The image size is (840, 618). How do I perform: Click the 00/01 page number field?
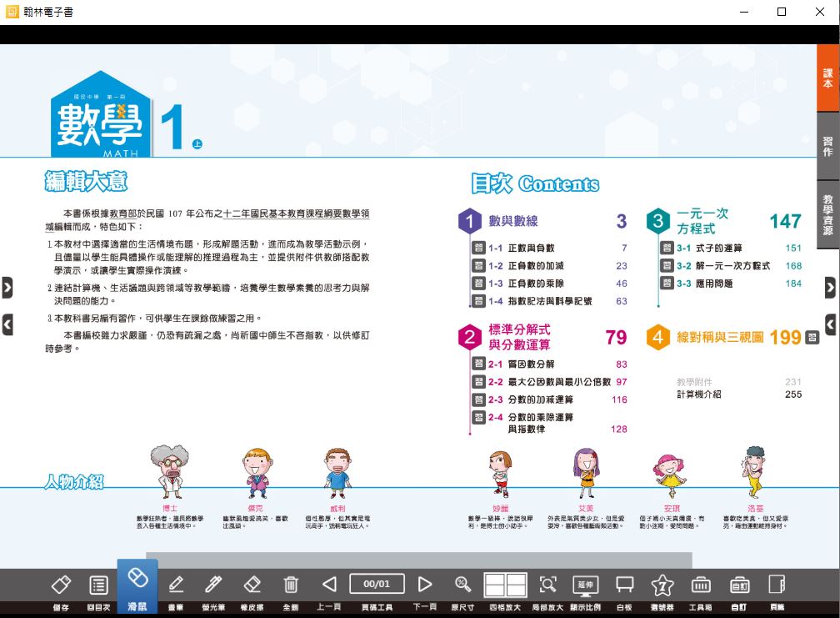tap(377, 584)
